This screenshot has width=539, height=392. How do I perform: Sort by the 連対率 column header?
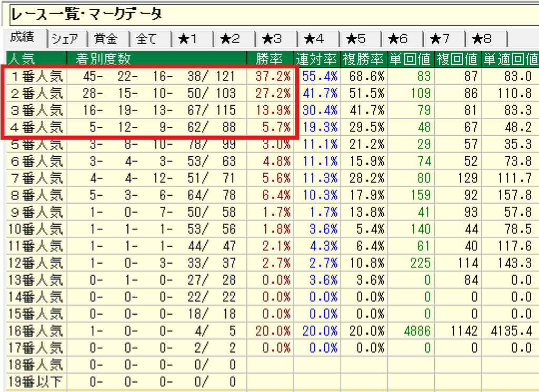(317, 58)
